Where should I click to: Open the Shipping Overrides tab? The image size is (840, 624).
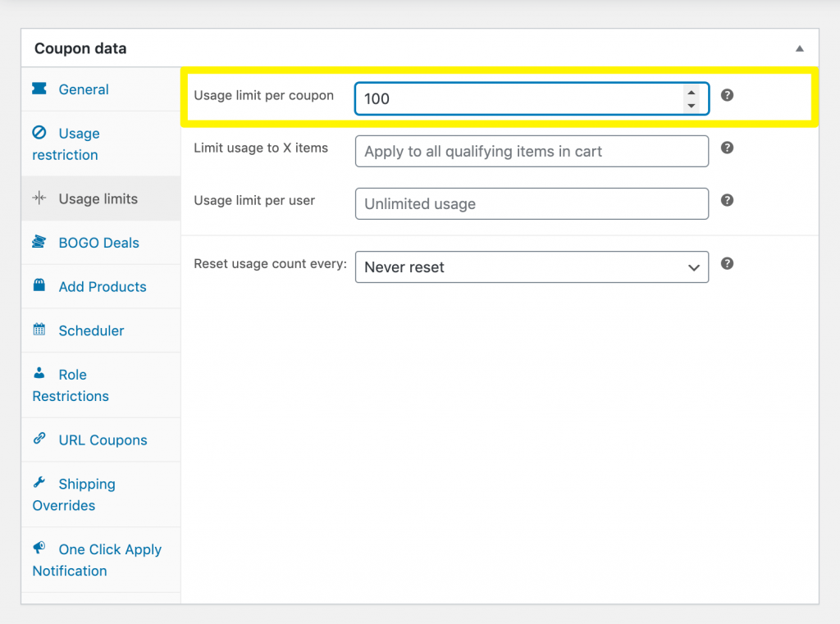pyautogui.click(x=101, y=494)
